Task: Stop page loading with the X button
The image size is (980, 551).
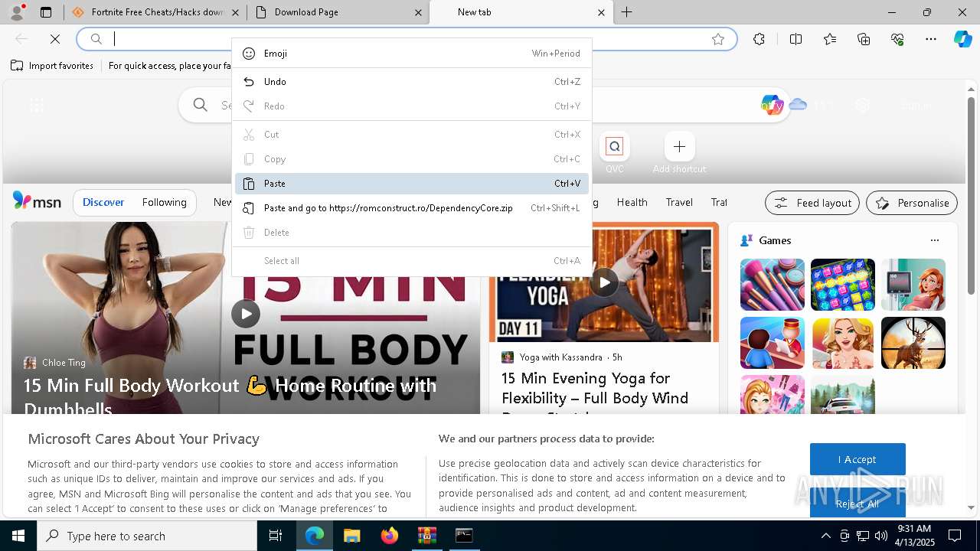Action: (x=55, y=39)
